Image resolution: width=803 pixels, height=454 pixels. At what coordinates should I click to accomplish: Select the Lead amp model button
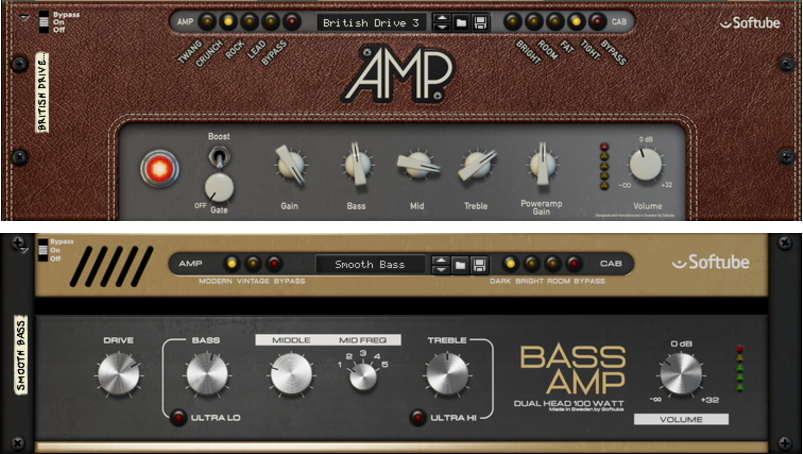point(270,21)
